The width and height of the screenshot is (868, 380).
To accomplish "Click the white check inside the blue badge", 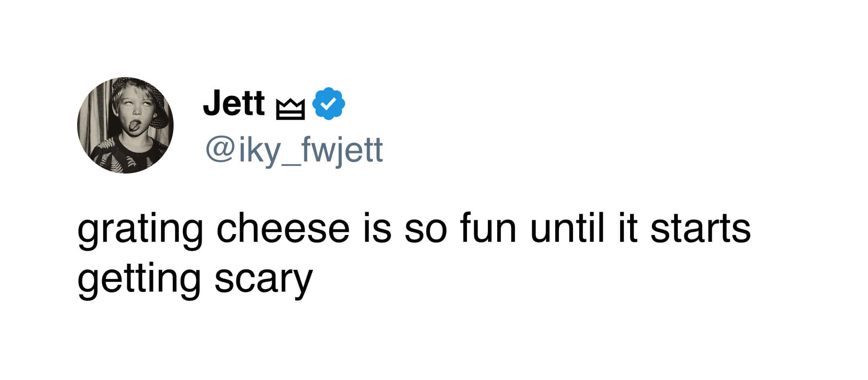I will [328, 104].
